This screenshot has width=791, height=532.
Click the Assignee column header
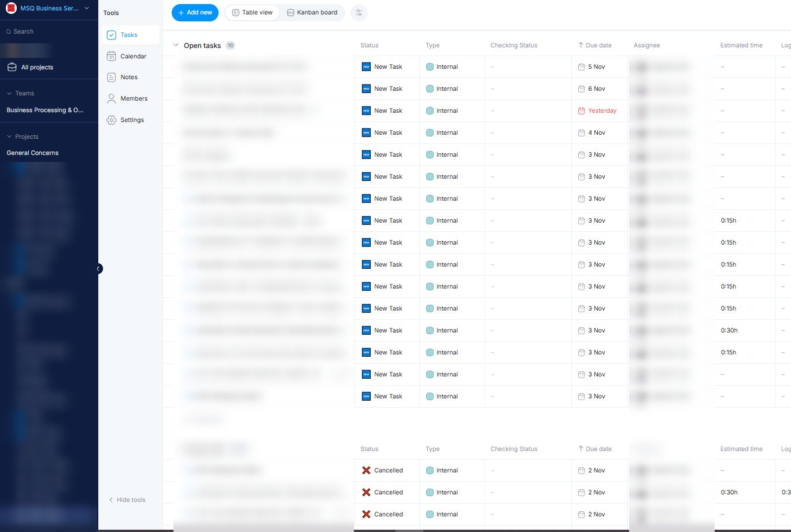point(646,45)
